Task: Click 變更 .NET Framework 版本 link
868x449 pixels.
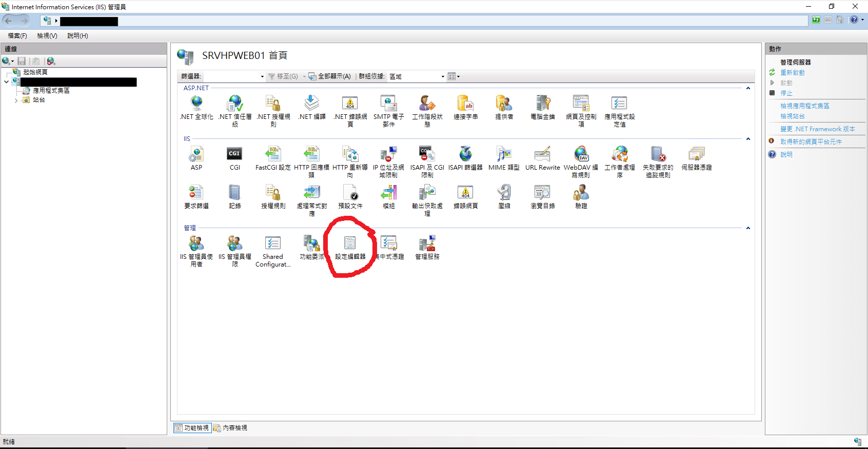Action: 818,129
